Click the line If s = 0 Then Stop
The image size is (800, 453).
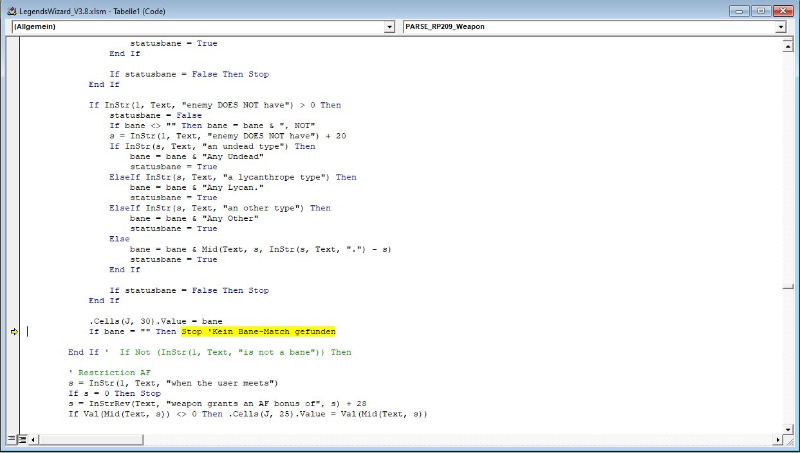pyautogui.click(x=115, y=393)
